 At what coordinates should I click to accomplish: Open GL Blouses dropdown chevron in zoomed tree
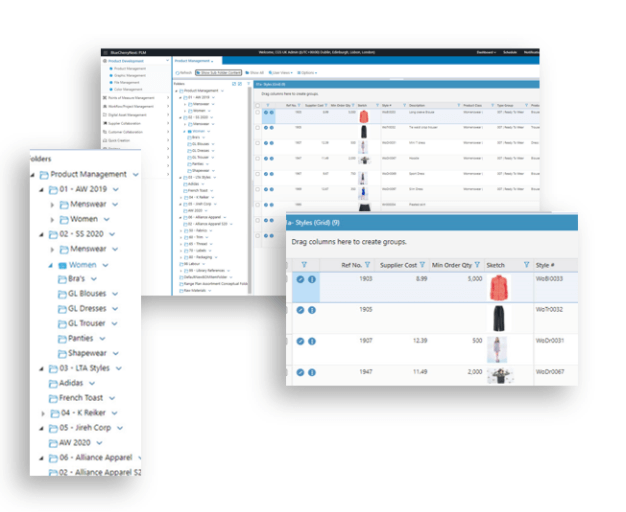[115, 294]
